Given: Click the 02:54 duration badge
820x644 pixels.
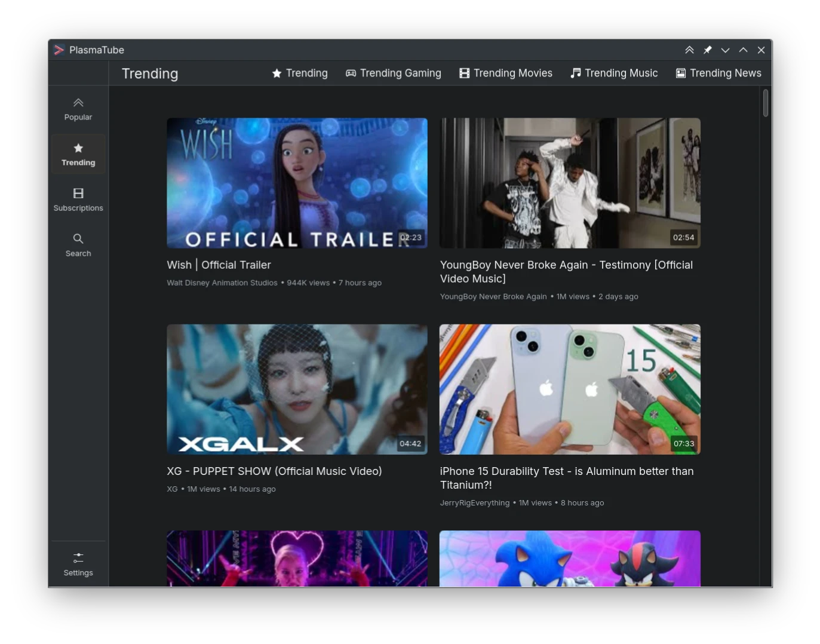Looking at the screenshot, I should tap(684, 237).
